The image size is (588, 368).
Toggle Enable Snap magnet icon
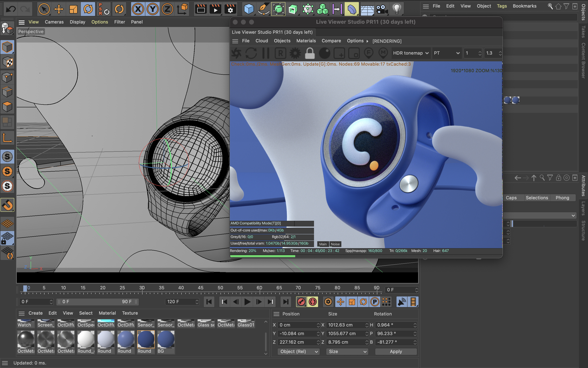[7, 205]
